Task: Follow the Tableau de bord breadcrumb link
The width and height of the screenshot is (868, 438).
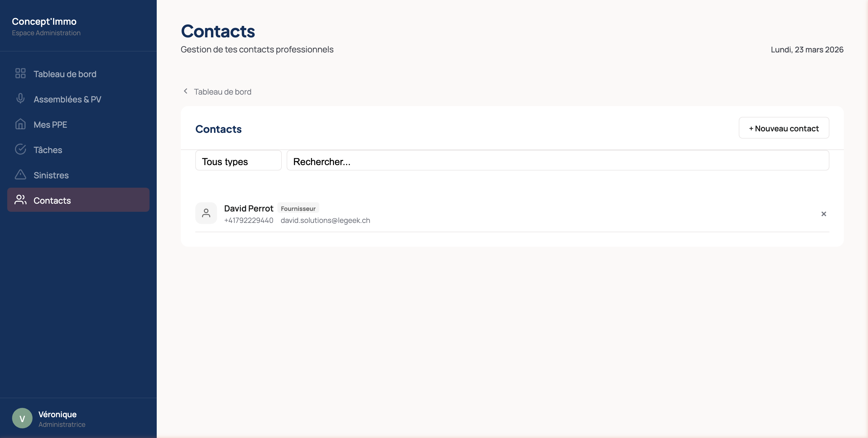Action: tap(222, 92)
